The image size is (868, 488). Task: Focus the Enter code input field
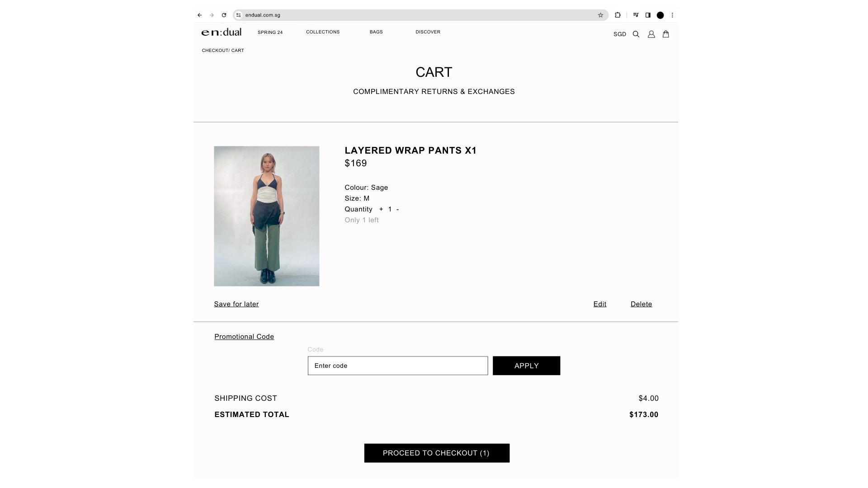(398, 366)
